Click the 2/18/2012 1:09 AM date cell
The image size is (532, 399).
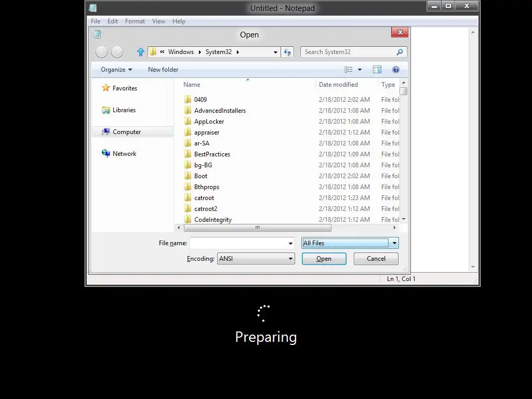point(344,154)
